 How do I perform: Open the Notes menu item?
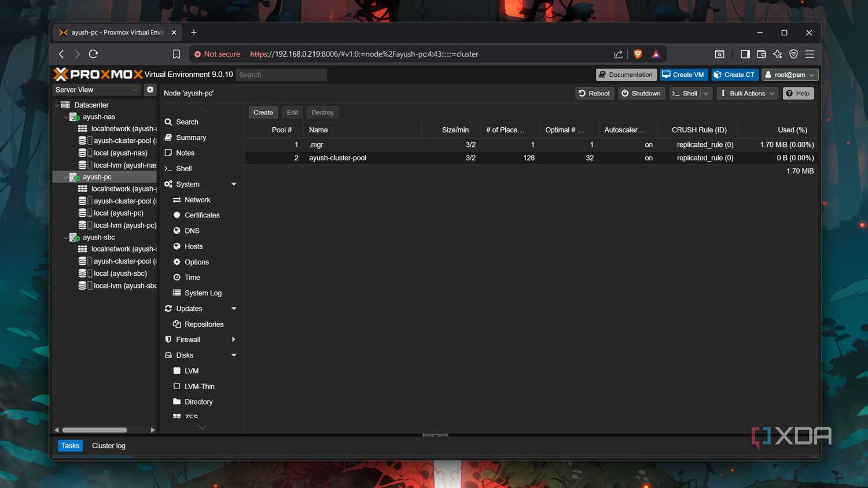[x=185, y=153]
